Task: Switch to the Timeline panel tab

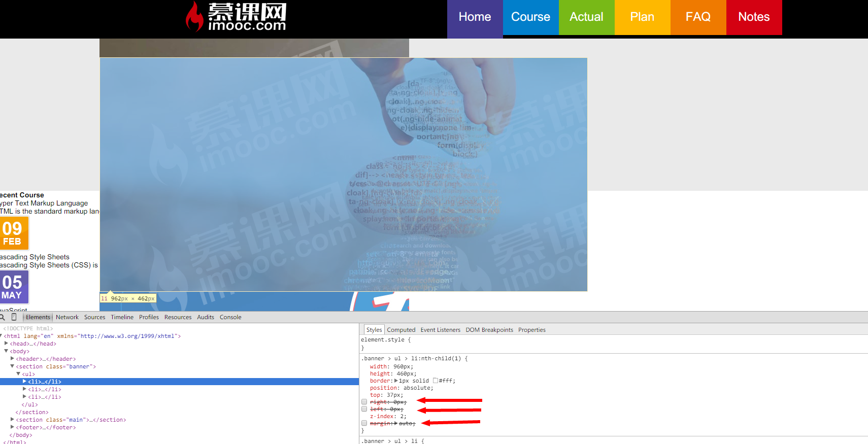Action: (x=122, y=317)
